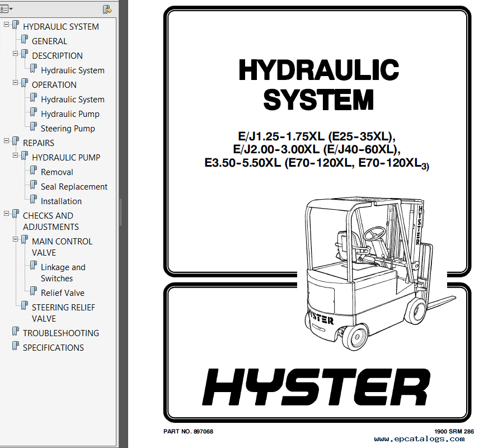Viewport: 493px width, 448px height.
Task: Click the Installation bookmark icon
Action: pyautogui.click(x=34, y=200)
